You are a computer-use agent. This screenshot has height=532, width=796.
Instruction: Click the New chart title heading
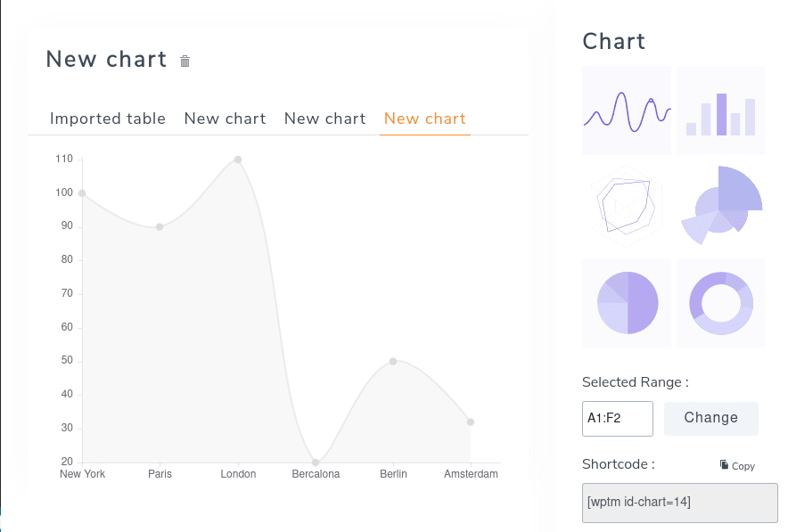(x=106, y=60)
